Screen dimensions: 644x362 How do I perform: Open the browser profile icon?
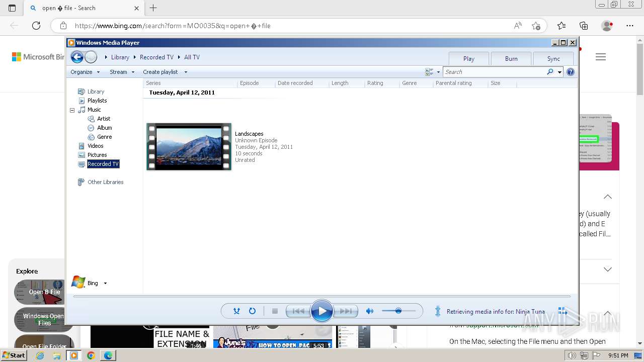click(x=607, y=26)
